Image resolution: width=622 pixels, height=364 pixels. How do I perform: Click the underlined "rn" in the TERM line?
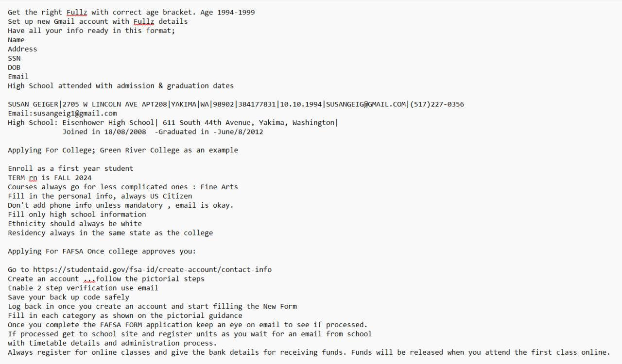[x=33, y=178]
